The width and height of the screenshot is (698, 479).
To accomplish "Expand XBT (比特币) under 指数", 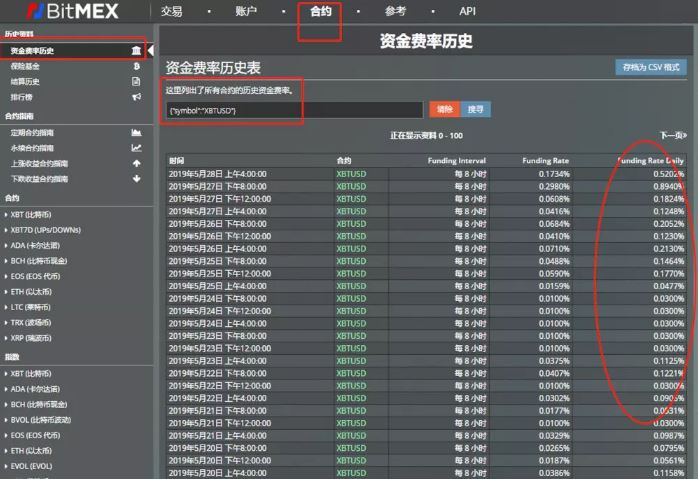I will (x=31, y=373).
